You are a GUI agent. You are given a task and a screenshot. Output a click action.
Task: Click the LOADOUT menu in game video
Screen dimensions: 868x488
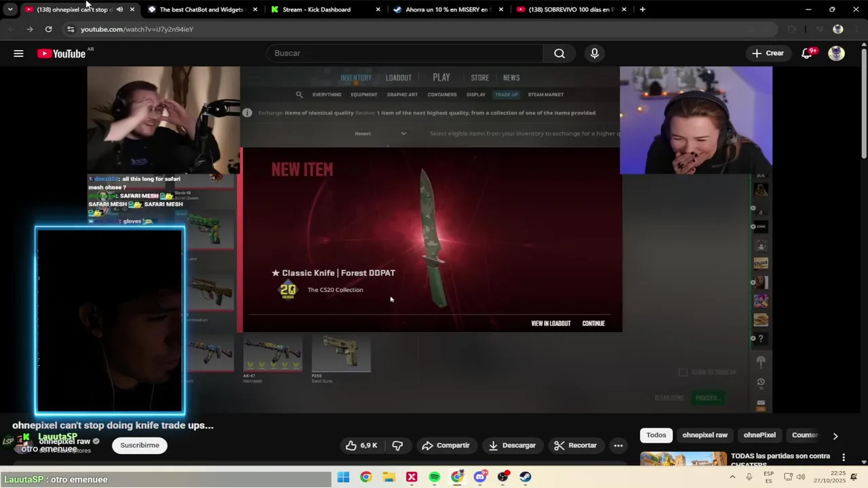[399, 78]
